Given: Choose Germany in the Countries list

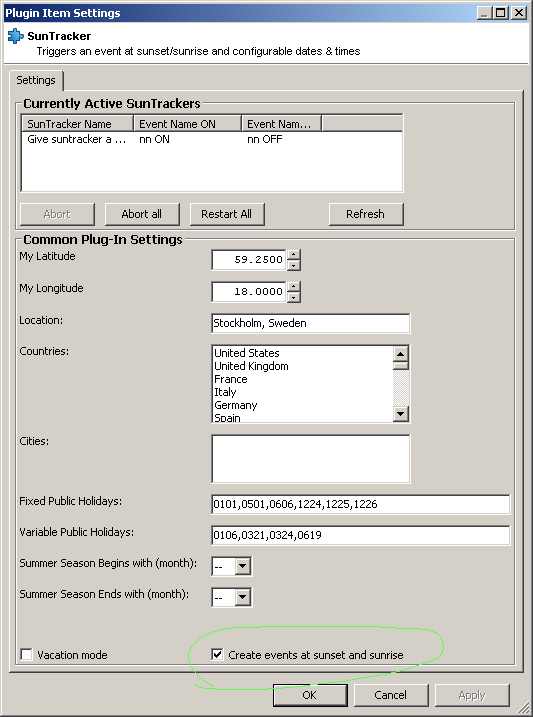Looking at the screenshot, I should click(x=236, y=405).
